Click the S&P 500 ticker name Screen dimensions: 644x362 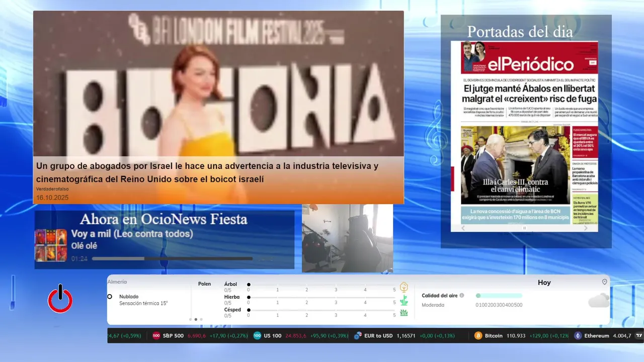point(173,335)
